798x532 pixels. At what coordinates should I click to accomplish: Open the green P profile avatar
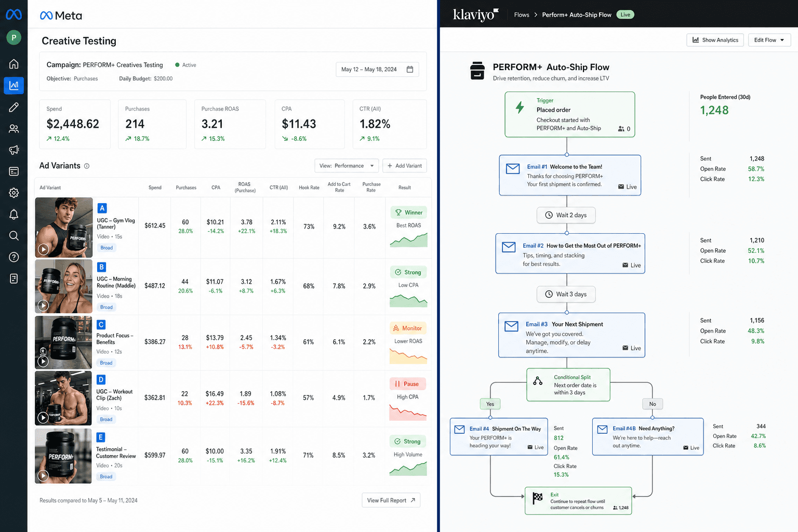pos(14,37)
